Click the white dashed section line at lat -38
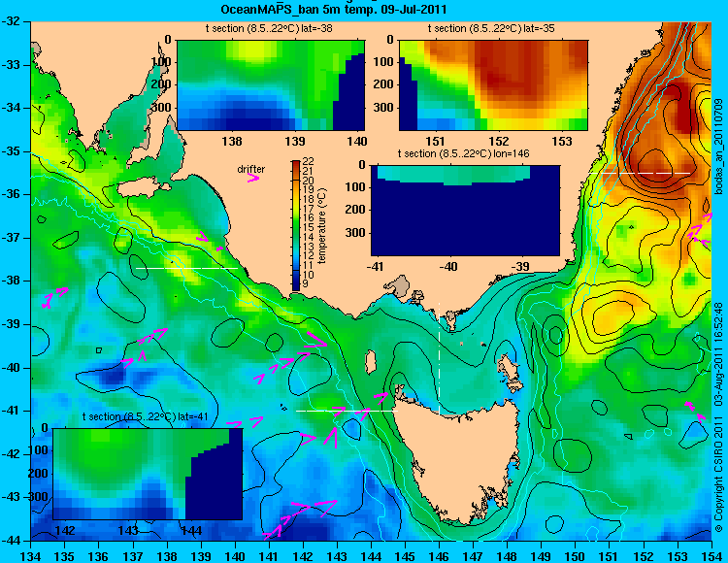The height and width of the screenshot is (563, 728). click(x=186, y=268)
